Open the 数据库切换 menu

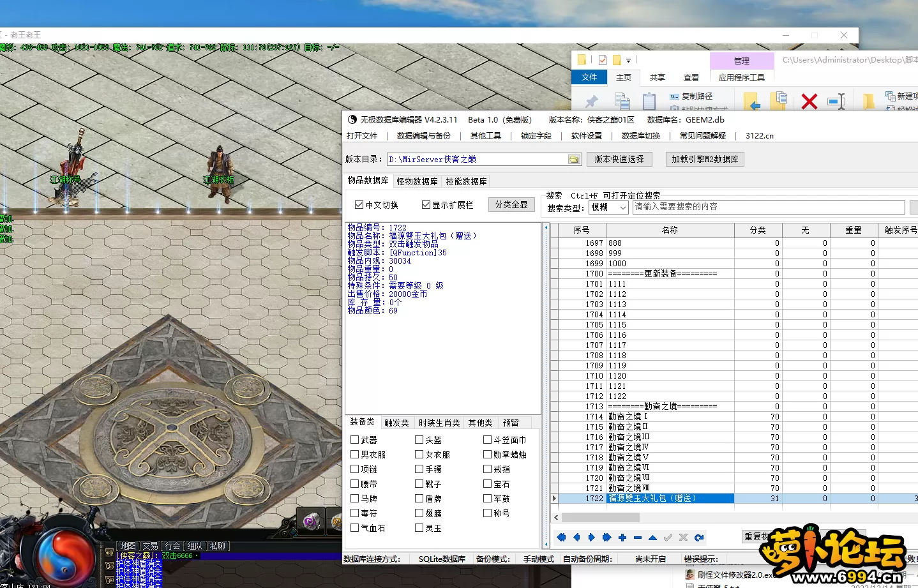pos(641,136)
